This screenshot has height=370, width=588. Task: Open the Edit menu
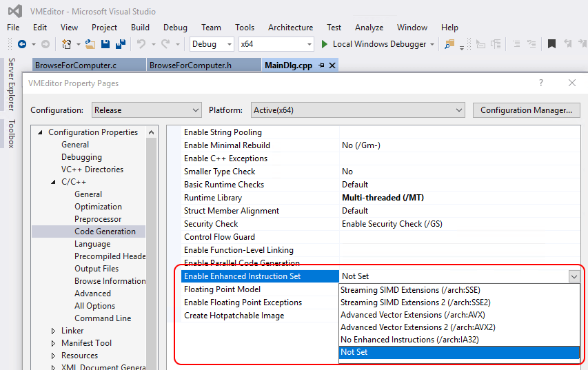point(40,28)
